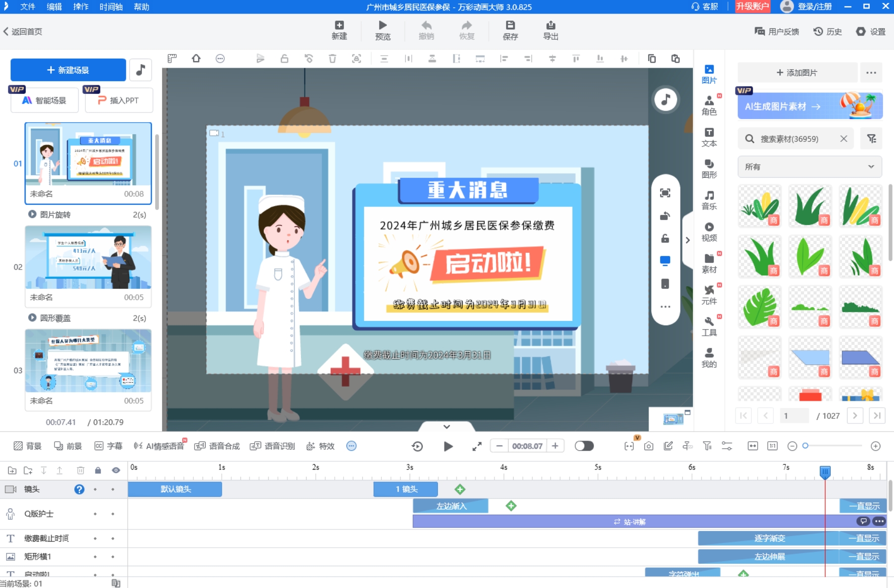Open the Role (角色) panel icon

pos(709,105)
